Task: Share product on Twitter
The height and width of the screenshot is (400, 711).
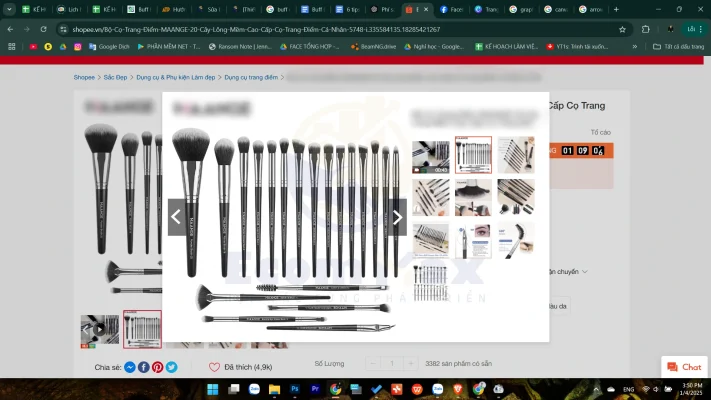Action: 171,367
